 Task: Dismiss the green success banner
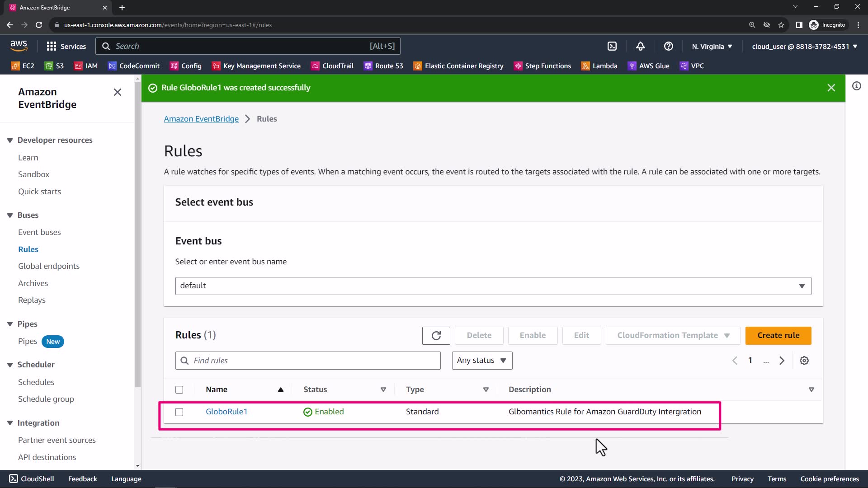tap(831, 88)
